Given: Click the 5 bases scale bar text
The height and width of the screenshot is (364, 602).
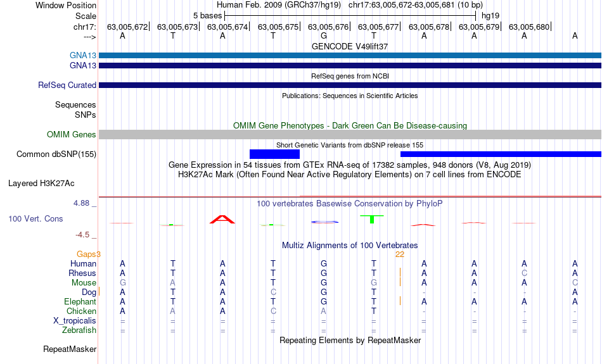Looking at the screenshot, I should [207, 16].
